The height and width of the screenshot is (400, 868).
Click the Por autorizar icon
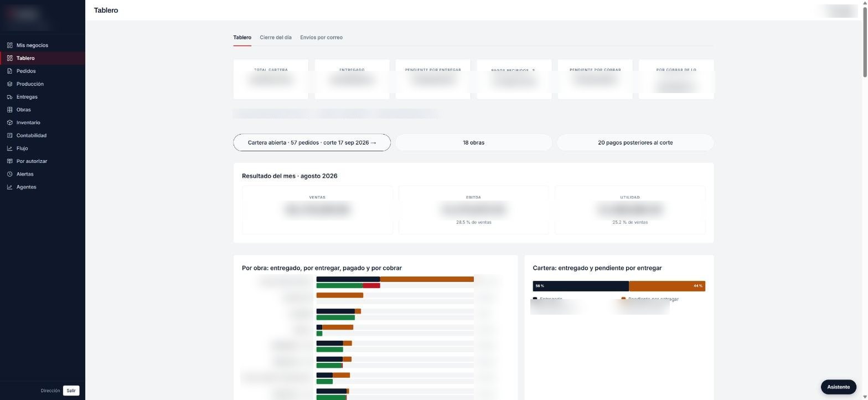coord(9,161)
